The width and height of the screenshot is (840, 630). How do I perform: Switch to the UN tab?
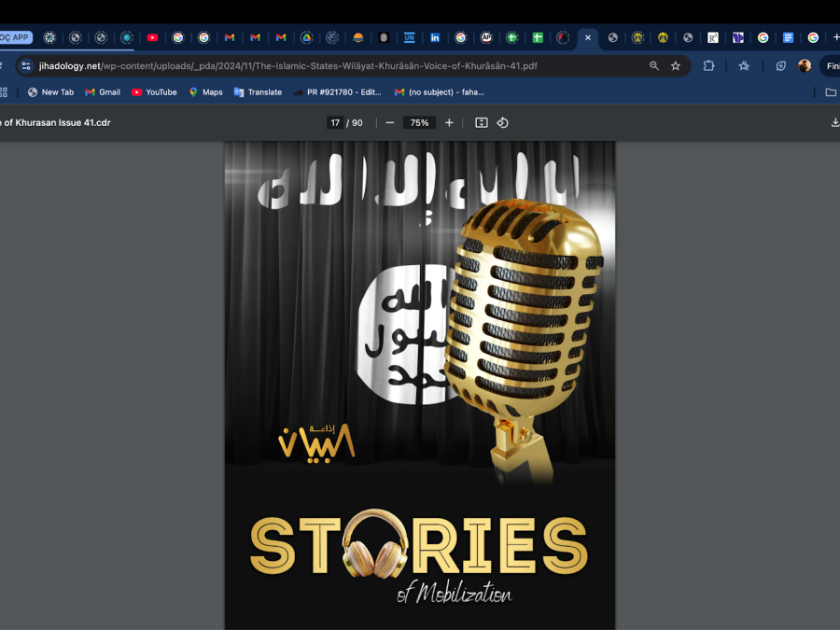(410, 37)
